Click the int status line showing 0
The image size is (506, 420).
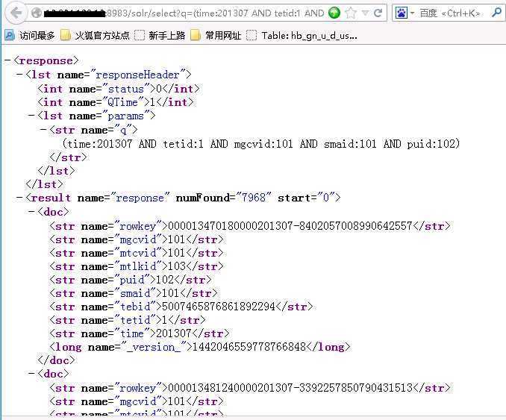coord(119,88)
